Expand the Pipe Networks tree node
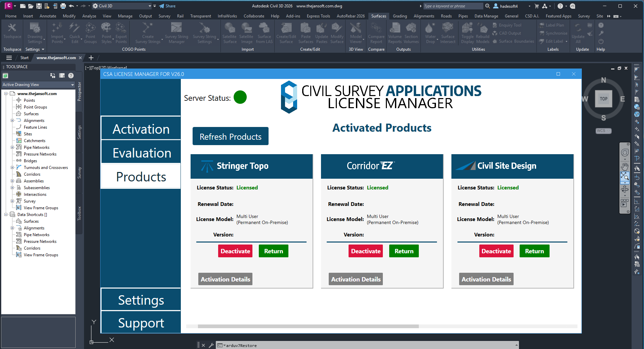 tap(12, 147)
